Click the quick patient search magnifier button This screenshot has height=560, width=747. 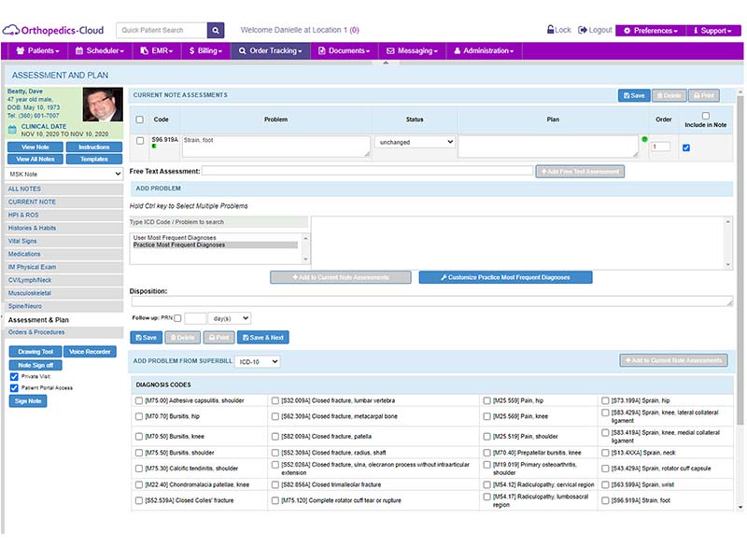pos(216,30)
